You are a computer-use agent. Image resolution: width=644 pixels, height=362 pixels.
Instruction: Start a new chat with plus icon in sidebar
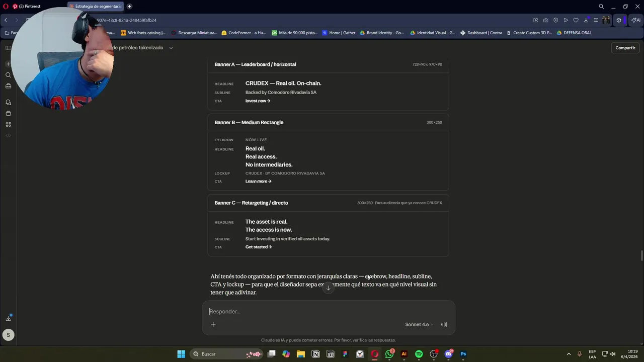8,64
